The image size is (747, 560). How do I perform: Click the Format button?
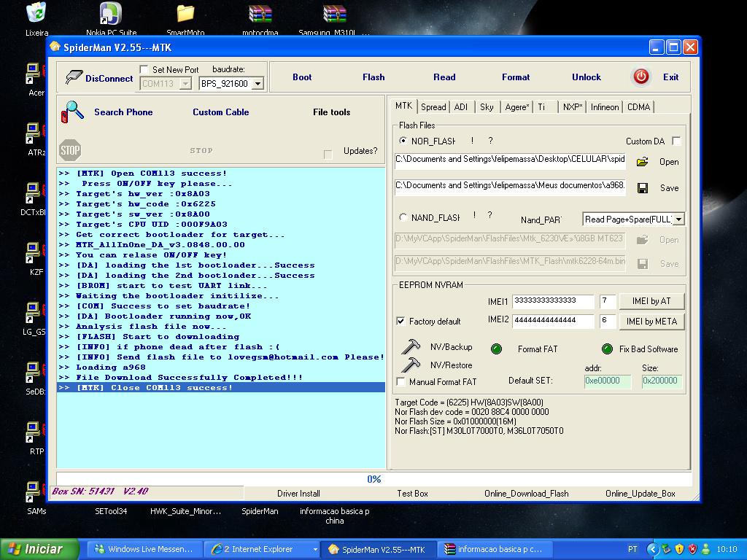pos(516,77)
